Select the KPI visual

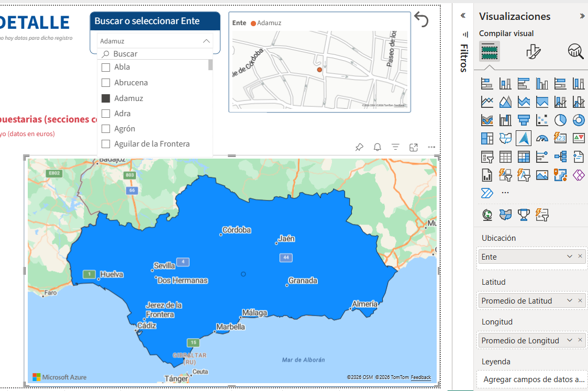coord(579,138)
